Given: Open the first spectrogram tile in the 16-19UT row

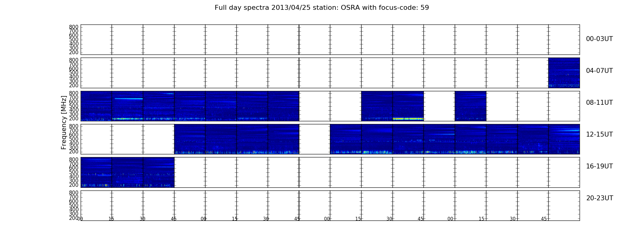Looking at the screenshot, I should click(x=96, y=172).
